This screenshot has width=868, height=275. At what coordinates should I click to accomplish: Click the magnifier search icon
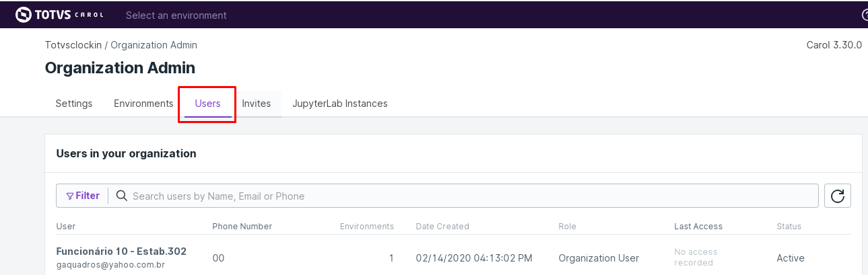pyautogui.click(x=122, y=196)
